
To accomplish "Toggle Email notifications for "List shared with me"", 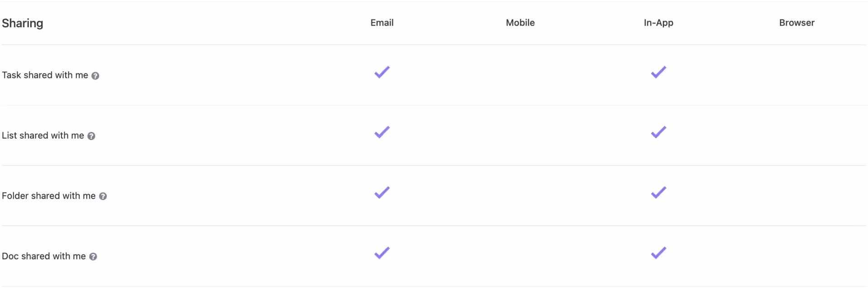I will (382, 132).
